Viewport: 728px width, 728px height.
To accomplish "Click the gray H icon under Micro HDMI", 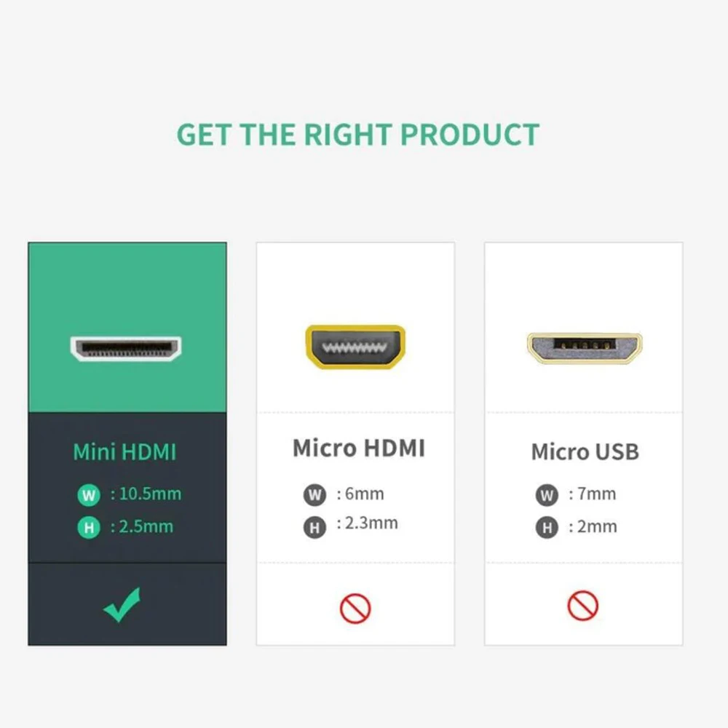I will pyautogui.click(x=314, y=527).
